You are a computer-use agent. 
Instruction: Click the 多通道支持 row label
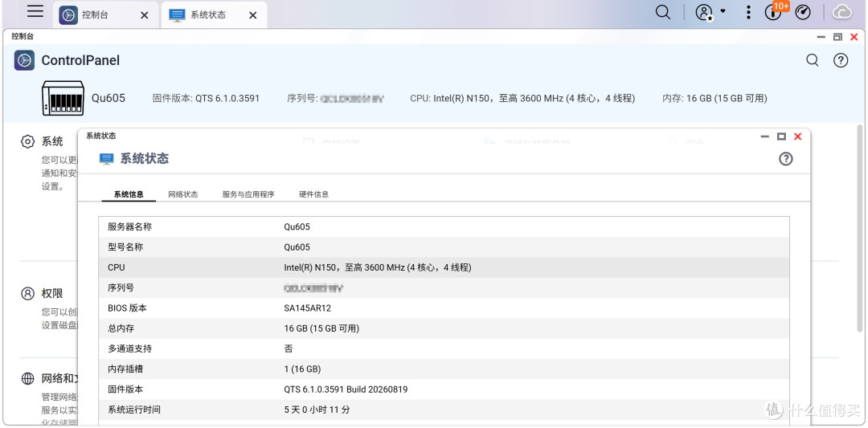point(129,349)
